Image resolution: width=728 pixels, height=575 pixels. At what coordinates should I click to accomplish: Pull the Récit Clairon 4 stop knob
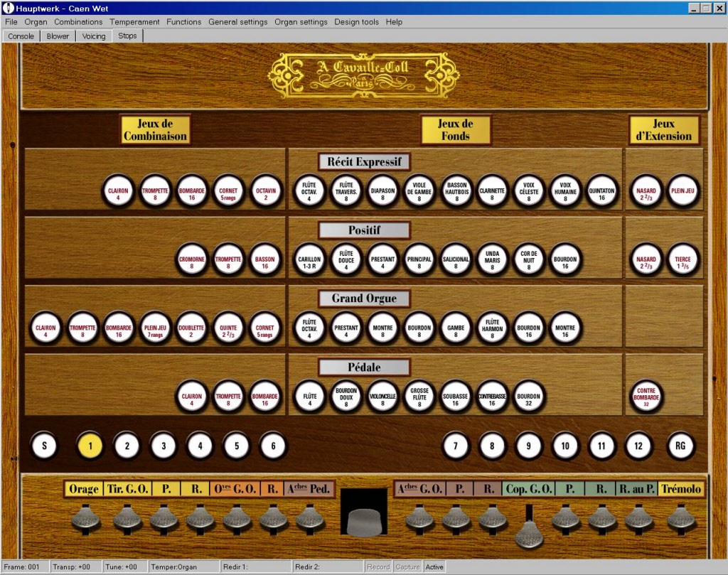[118, 191]
